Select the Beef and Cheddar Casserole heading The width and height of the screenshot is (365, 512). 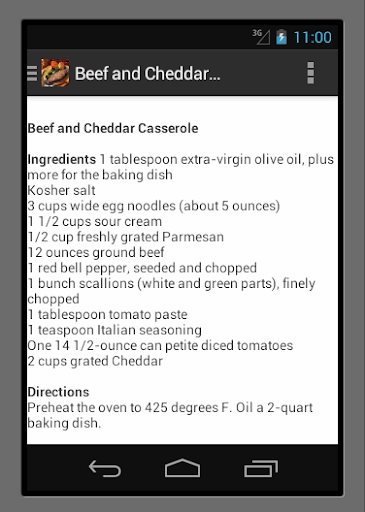point(113,128)
